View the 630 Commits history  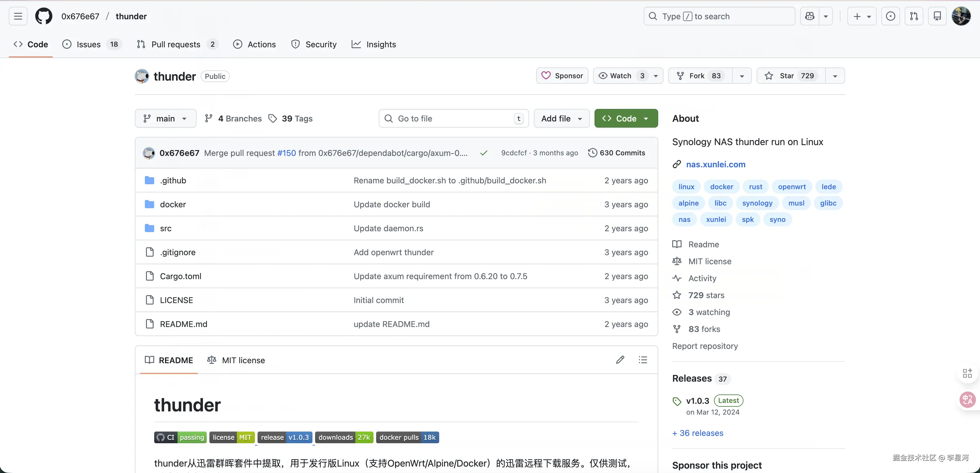coord(617,153)
